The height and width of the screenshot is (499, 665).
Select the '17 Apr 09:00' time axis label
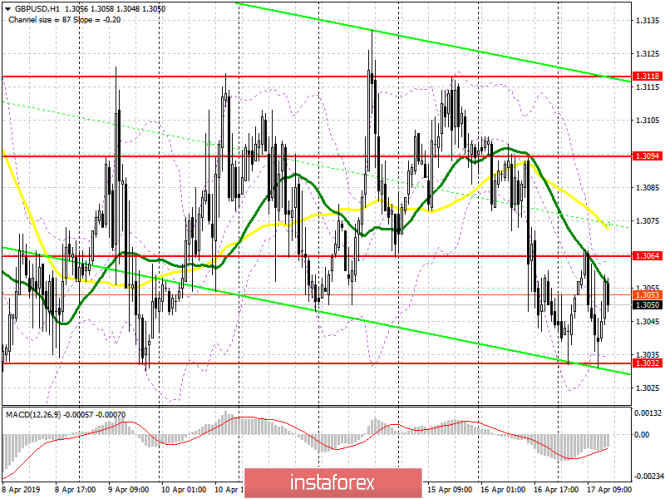(x=609, y=489)
